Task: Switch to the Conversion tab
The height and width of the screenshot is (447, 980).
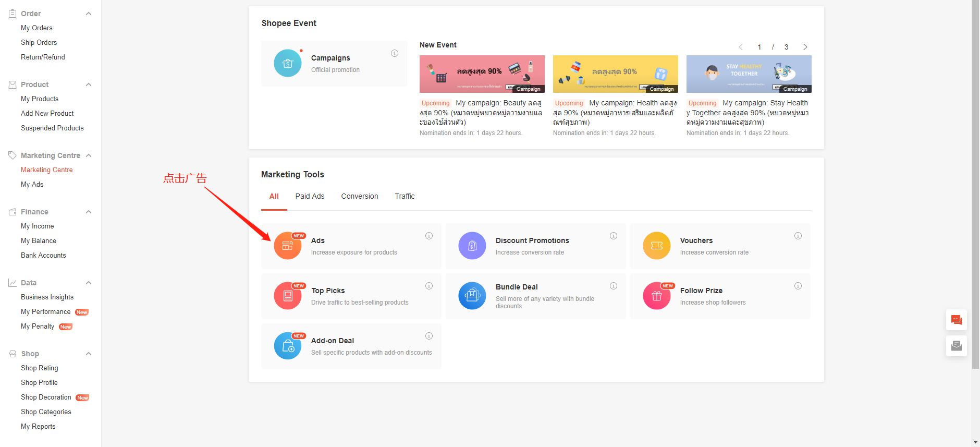Action: tap(360, 197)
